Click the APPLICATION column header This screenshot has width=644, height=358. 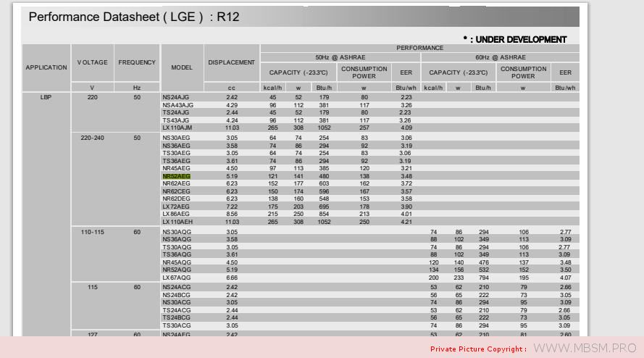[46, 67]
